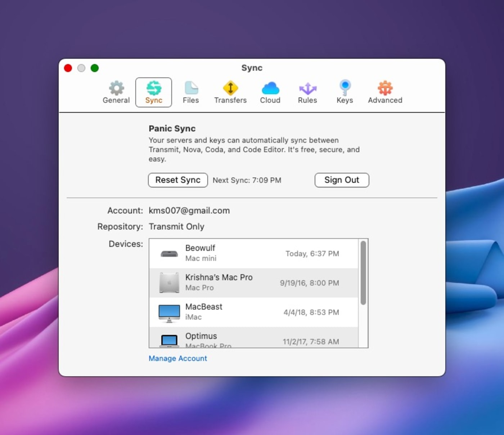Click the Transfers arrows icon
504x435 pixels.
click(230, 88)
